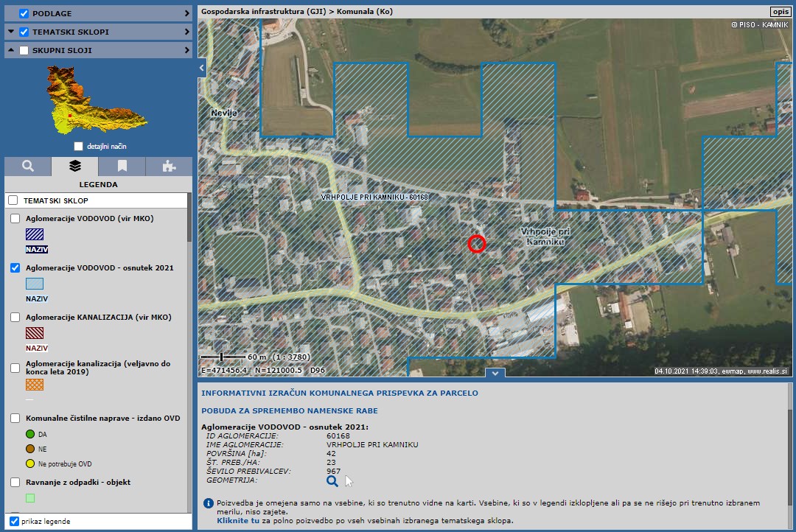Click the GEOMETRIJA magnifier zoom icon
This screenshot has height=532, width=796.
332,481
